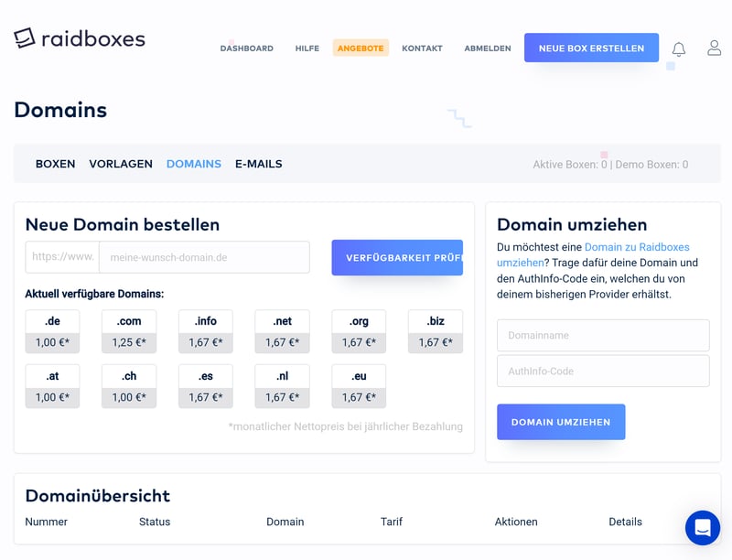Screen dimensions: 732x560
Task: Select the .com domain tile
Action: coord(129,331)
